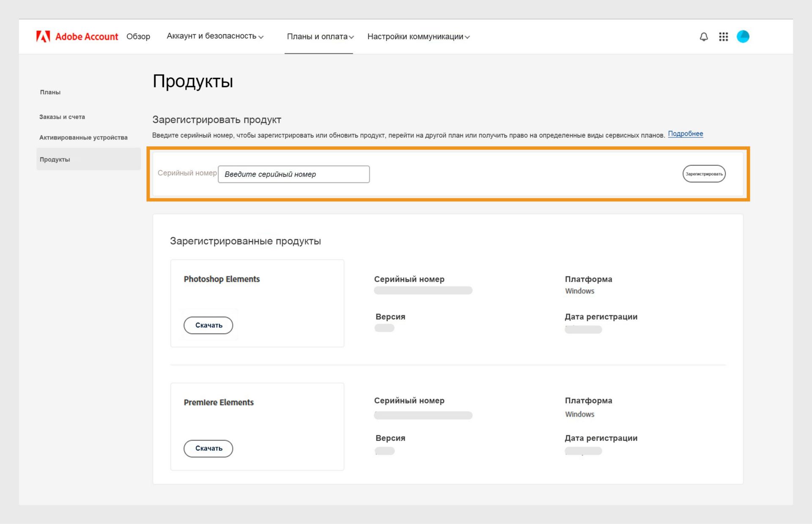Expand Планы и оплата dropdown
The height and width of the screenshot is (524, 812).
(x=320, y=37)
